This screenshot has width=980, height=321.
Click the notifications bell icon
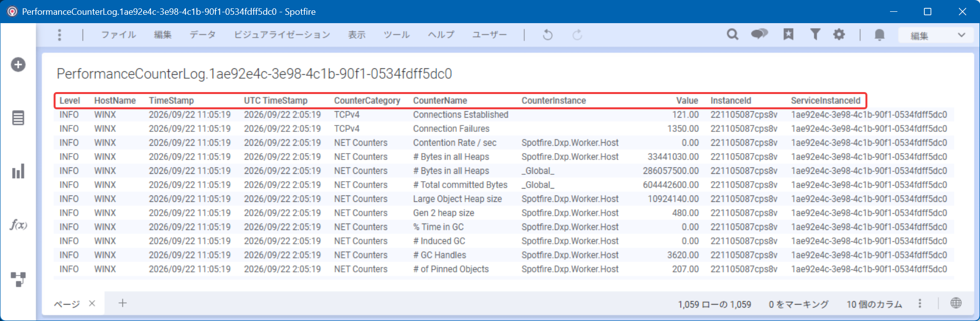tap(880, 34)
